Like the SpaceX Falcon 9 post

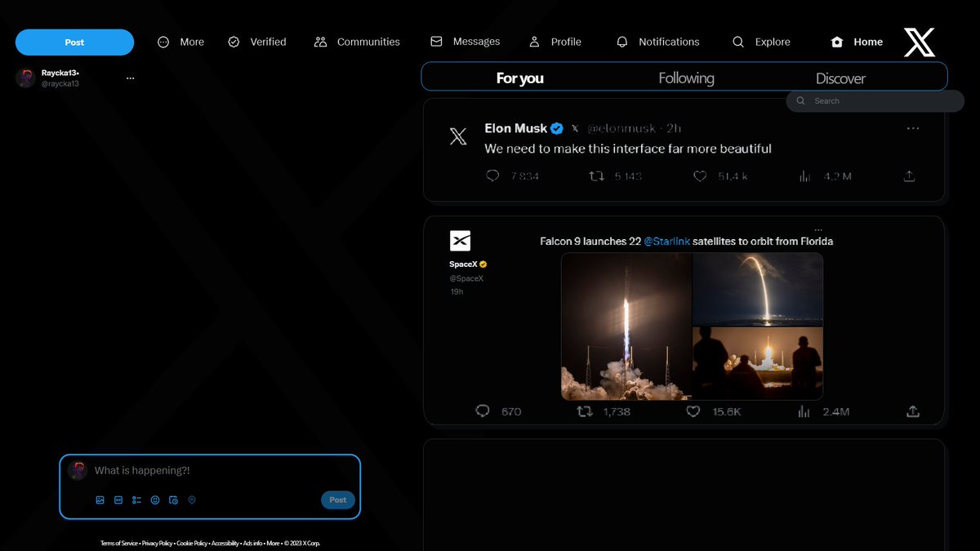[x=693, y=411]
